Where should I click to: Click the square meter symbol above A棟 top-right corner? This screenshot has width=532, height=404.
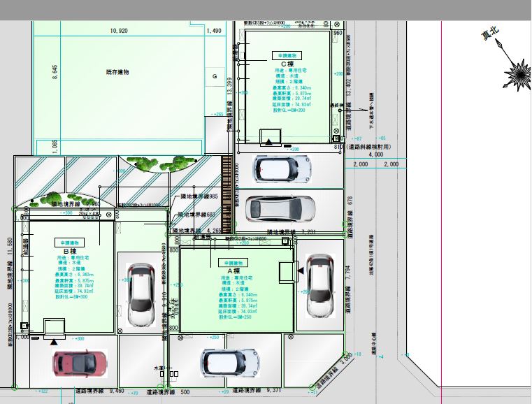[x=285, y=241]
